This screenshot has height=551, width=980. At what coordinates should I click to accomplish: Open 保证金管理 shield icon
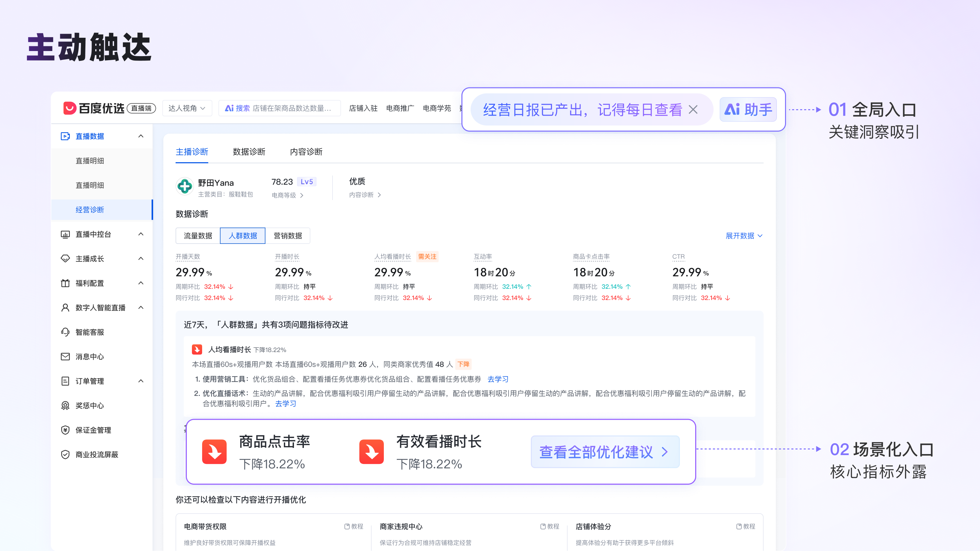tap(65, 430)
